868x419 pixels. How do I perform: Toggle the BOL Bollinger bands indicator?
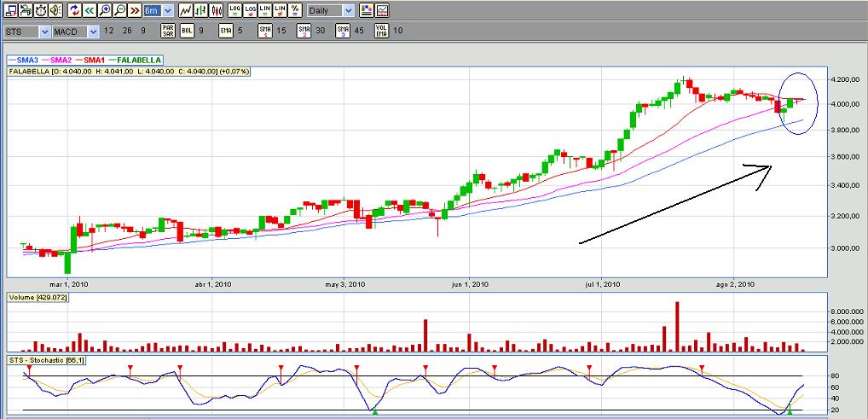pos(187,31)
